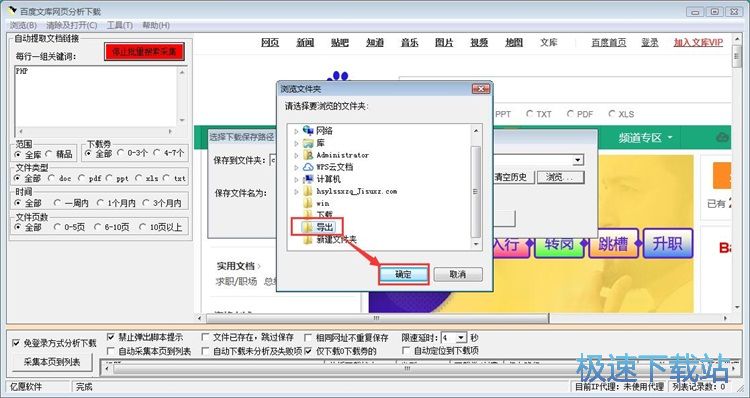Screen dimensions: 750x398
Task: Click the 浏览... button in save path dialog
Action: (x=560, y=177)
